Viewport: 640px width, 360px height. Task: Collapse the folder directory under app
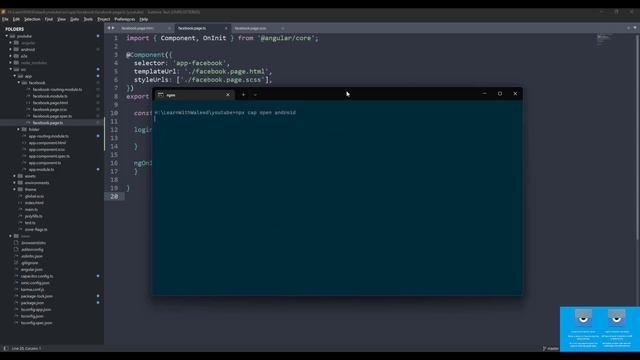(x=19, y=129)
